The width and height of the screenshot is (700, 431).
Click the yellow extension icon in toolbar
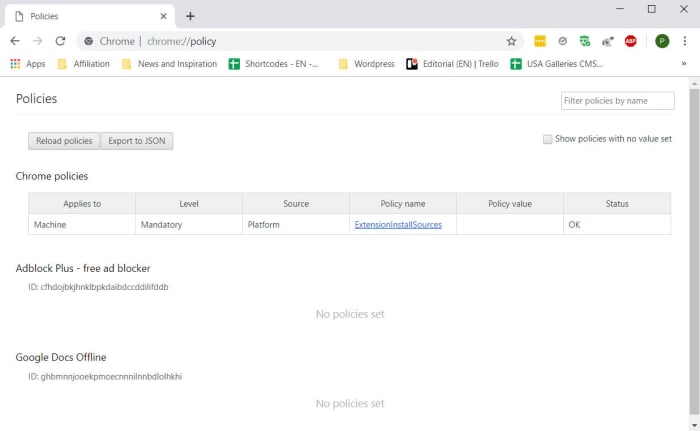[x=540, y=41]
